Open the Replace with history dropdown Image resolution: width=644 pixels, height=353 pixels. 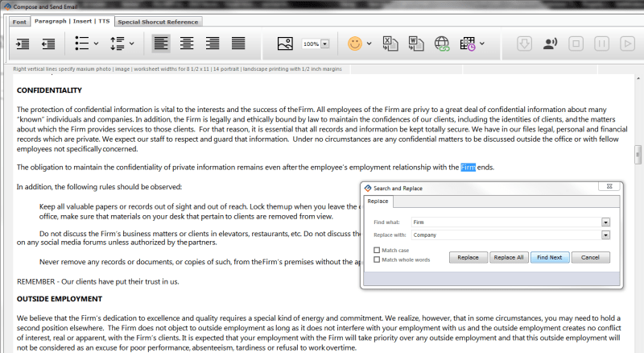pyautogui.click(x=606, y=235)
